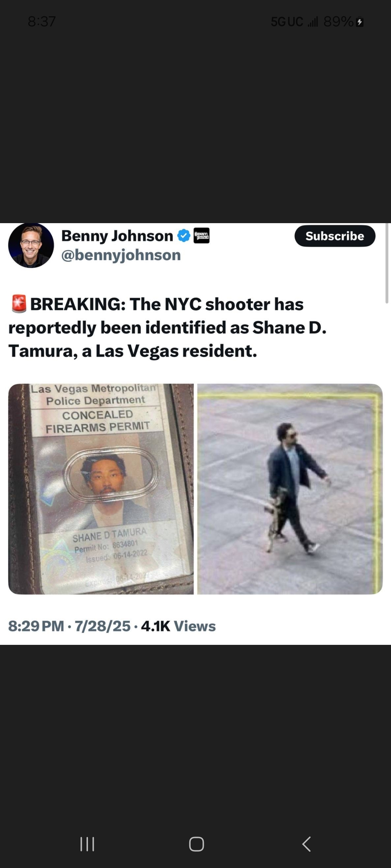The width and height of the screenshot is (391, 868).
Task: Tap the 7/28/25 post date
Action: tap(102, 626)
